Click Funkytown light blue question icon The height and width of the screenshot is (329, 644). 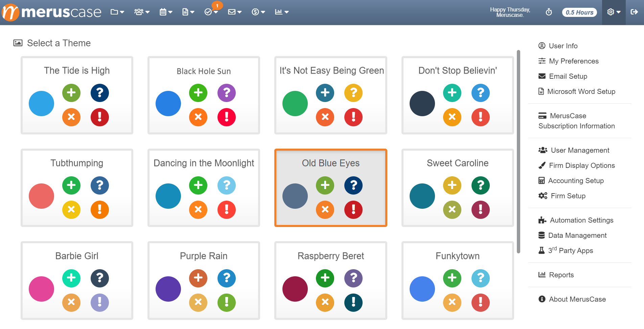click(481, 278)
